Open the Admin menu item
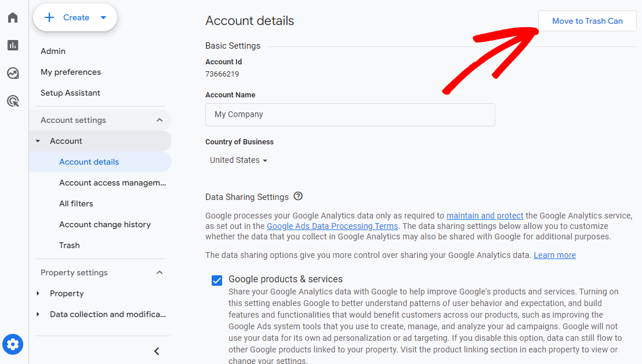Screen dimensions: 642x364 pyautogui.click(x=53, y=51)
